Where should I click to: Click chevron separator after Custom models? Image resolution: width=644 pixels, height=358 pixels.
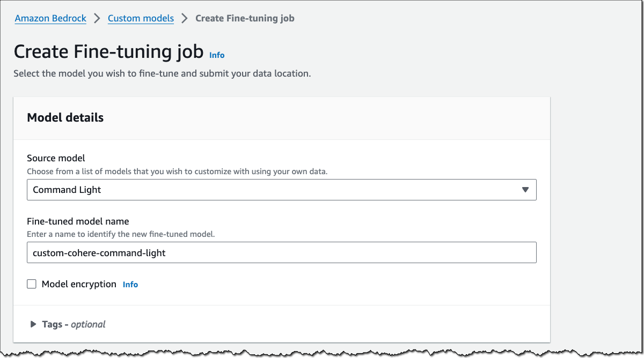[x=185, y=18]
